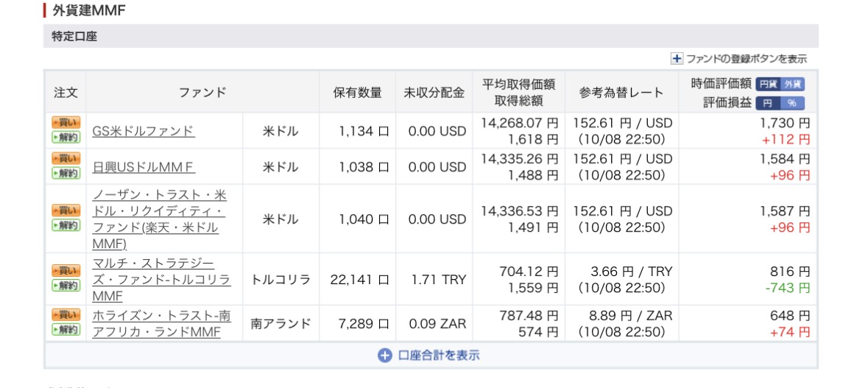This screenshot has height=388, width=868.
Task: Buy the 南アフリカ・ランドMMF fund
Action: 66,315
